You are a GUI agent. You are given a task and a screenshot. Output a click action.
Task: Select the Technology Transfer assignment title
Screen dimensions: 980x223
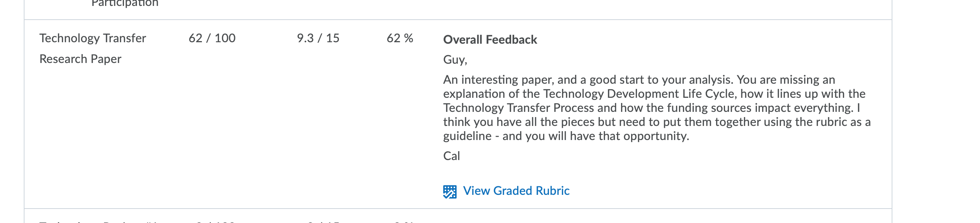(92, 38)
